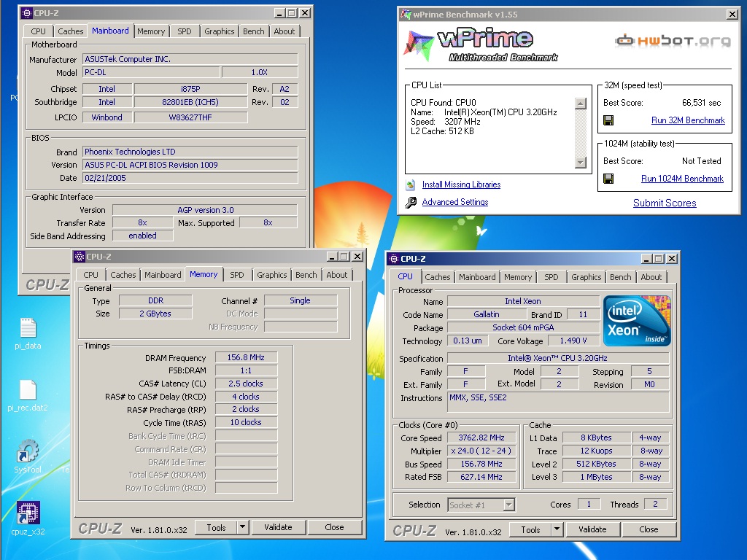Screen dimensions: 747x560
Task: Click the BIOS Version field ASUS PC-DL
Action: click(x=190, y=165)
